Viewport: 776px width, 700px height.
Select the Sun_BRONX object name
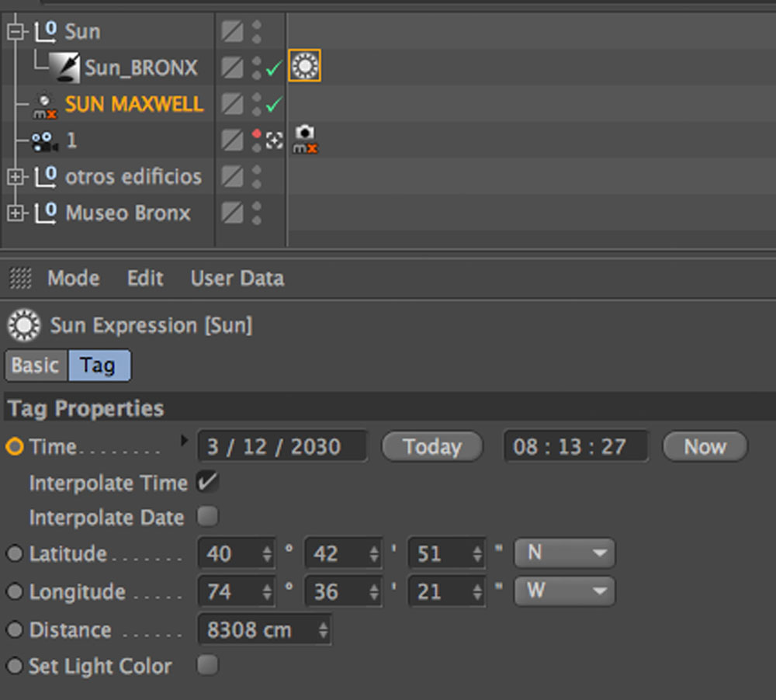[x=141, y=68]
